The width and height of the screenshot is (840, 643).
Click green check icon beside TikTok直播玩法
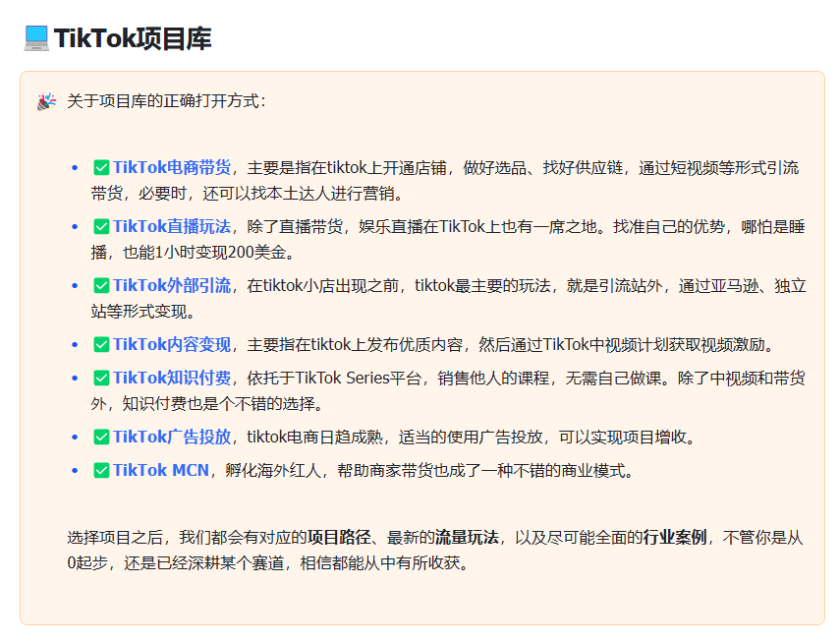(x=101, y=227)
